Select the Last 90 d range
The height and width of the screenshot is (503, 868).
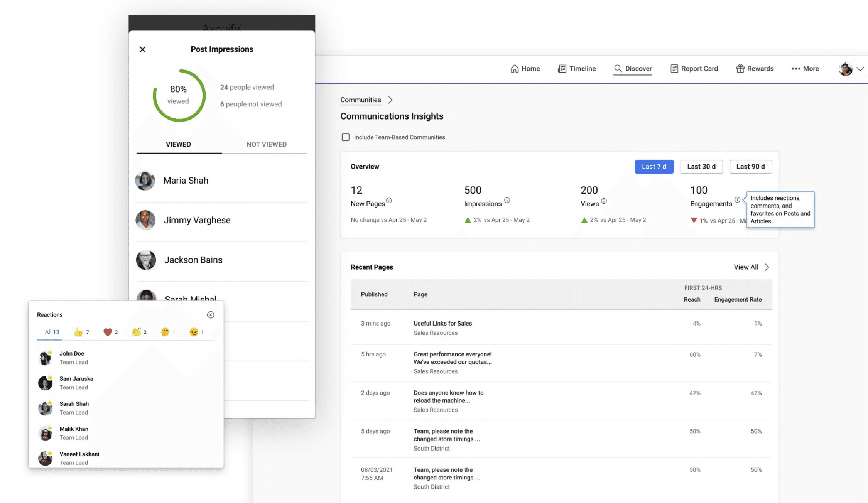(x=750, y=167)
